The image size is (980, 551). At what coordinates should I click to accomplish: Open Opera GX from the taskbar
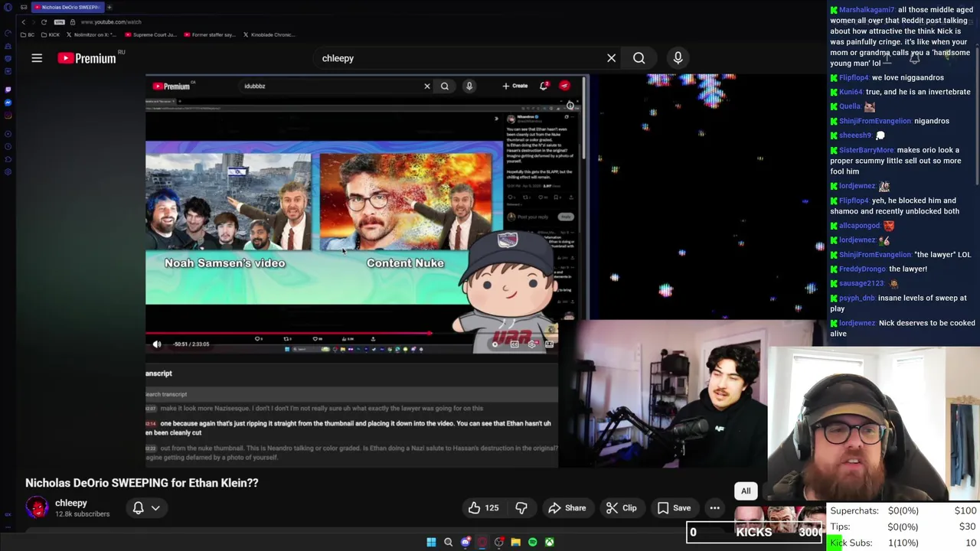point(482,542)
